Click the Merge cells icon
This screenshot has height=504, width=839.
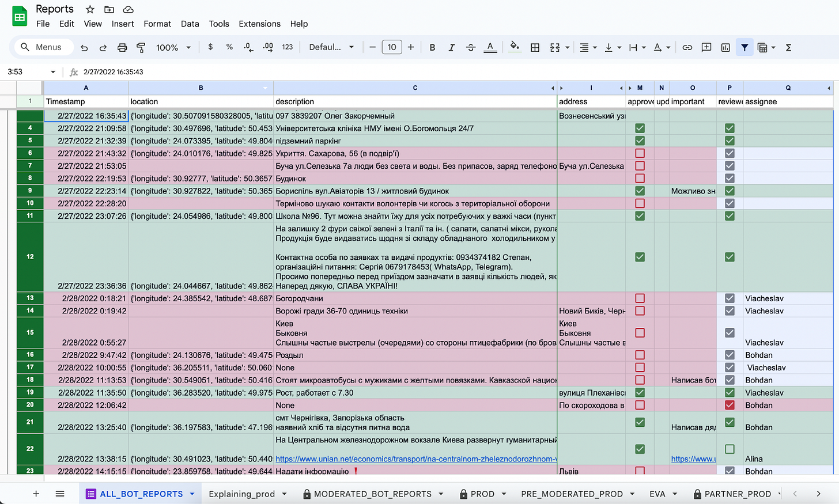[x=555, y=48]
